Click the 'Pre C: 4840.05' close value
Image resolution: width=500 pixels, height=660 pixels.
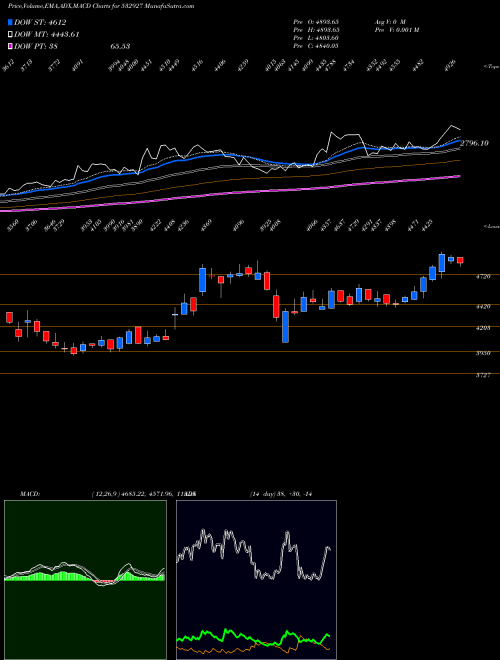(316, 45)
